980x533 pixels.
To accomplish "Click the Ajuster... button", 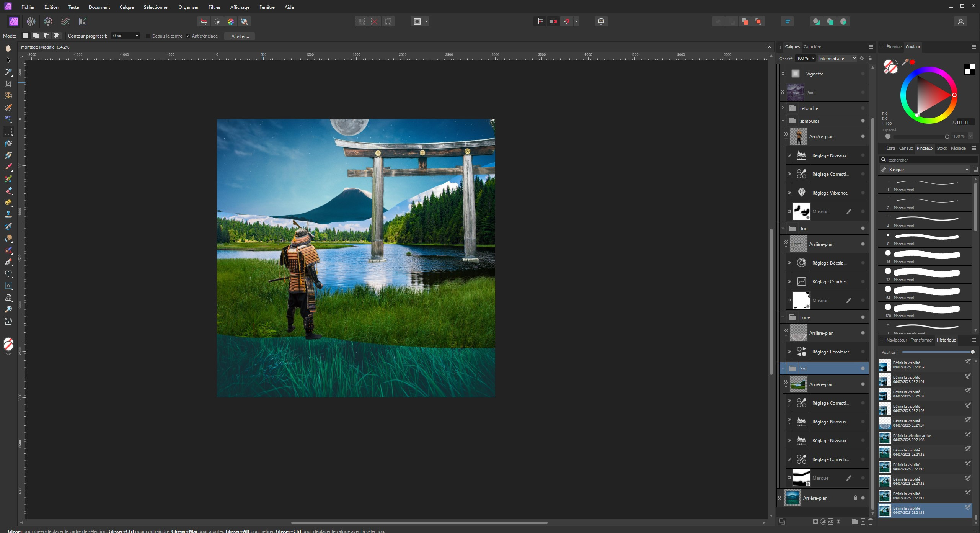I will coord(240,36).
